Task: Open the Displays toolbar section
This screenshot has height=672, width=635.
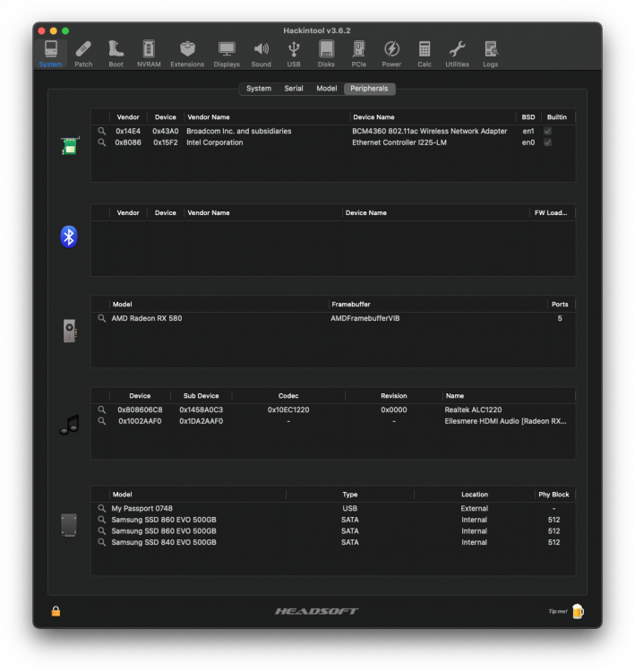Action: 227,54
